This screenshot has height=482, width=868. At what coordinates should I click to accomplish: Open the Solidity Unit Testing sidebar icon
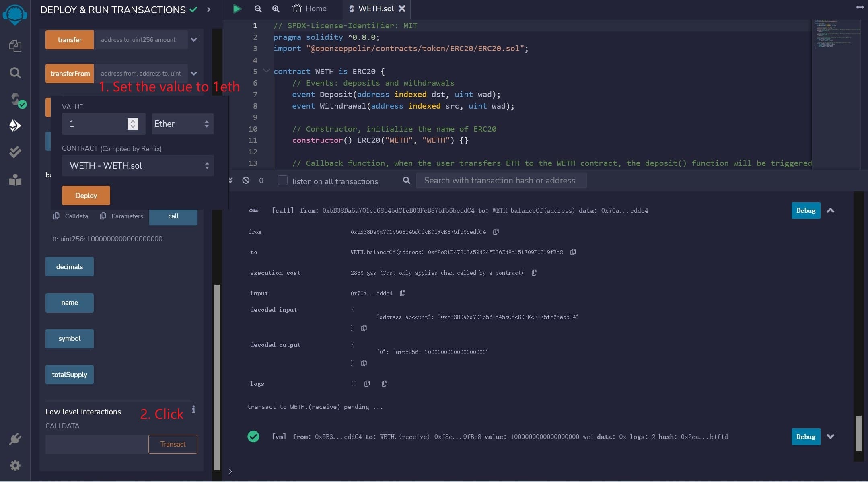15,152
